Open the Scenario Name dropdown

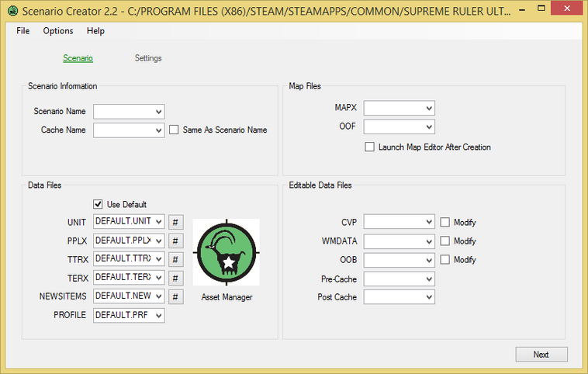pyautogui.click(x=129, y=112)
